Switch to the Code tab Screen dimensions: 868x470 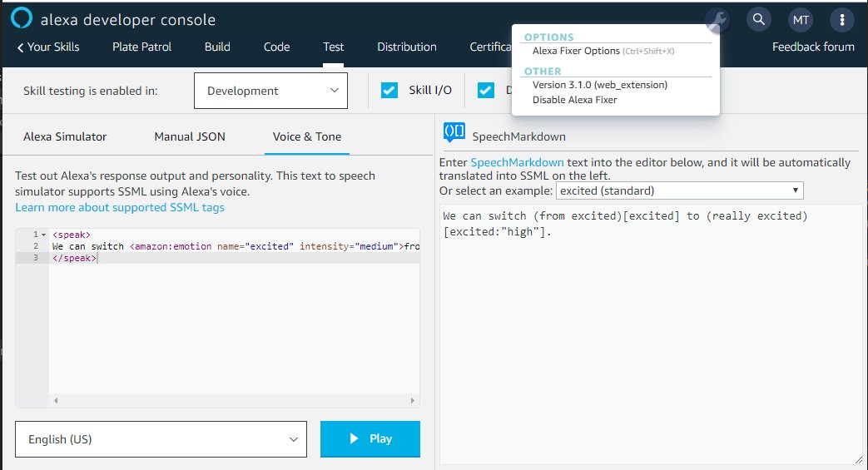(277, 47)
